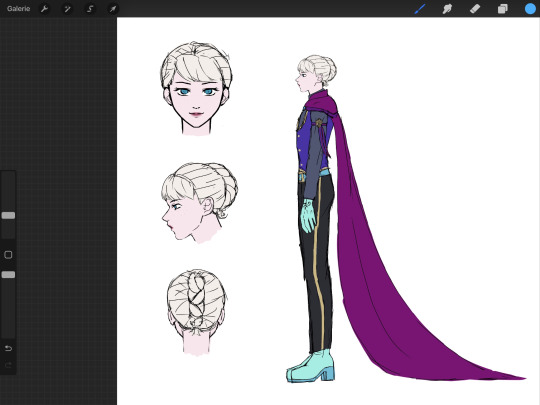Viewport: 540px width, 405px height.
Task: Redo the last undone action
Action: [8, 365]
